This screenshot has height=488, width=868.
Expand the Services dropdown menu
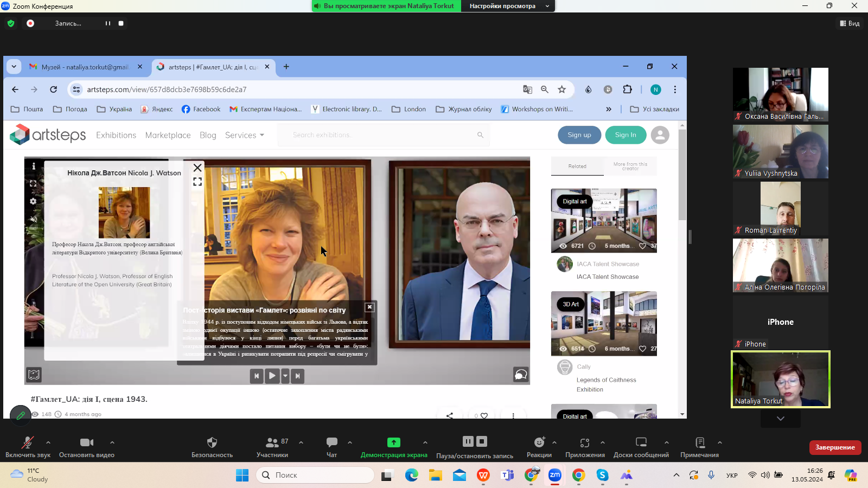[x=245, y=135]
